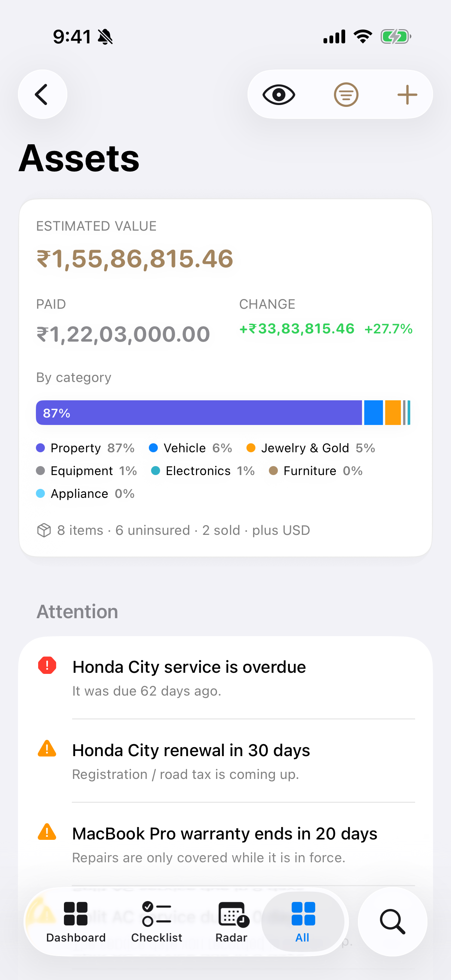Open the Radar tab
Viewport: 451px width, 980px height.
coord(231,921)
